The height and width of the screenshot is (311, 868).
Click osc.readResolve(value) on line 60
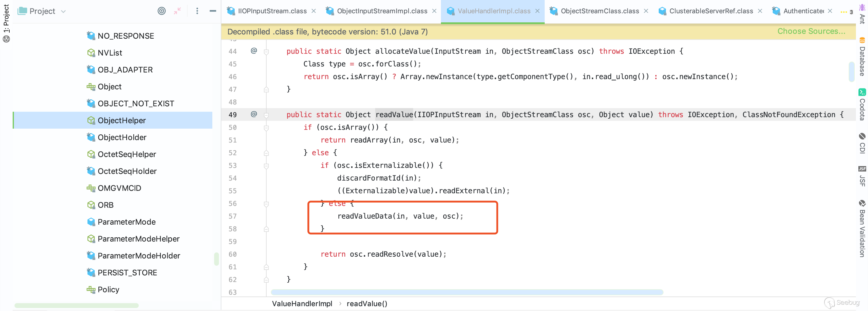pos(396,254)
